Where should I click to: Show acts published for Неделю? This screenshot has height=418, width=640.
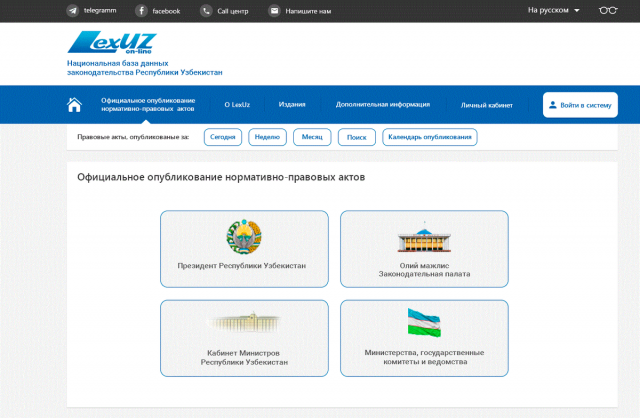tap(267, 137)
